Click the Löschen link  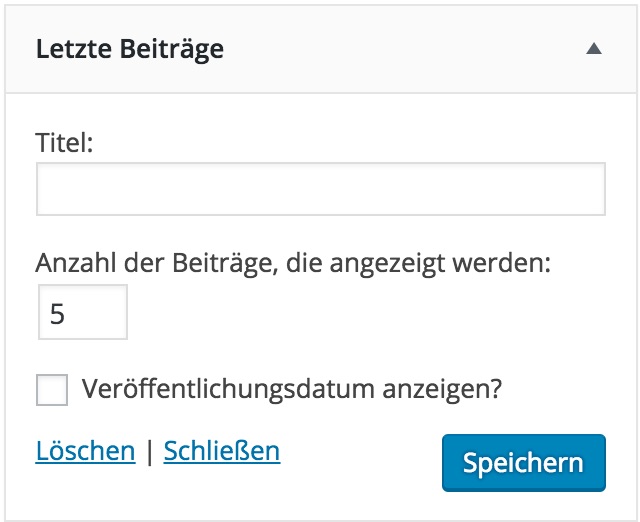(x=85, y=451)
